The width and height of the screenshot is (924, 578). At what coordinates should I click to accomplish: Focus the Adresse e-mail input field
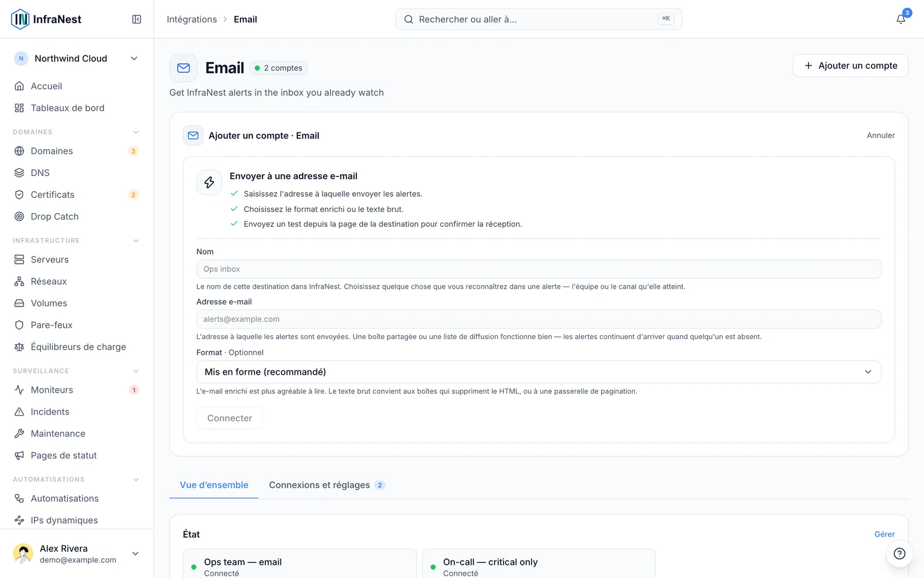539,319
